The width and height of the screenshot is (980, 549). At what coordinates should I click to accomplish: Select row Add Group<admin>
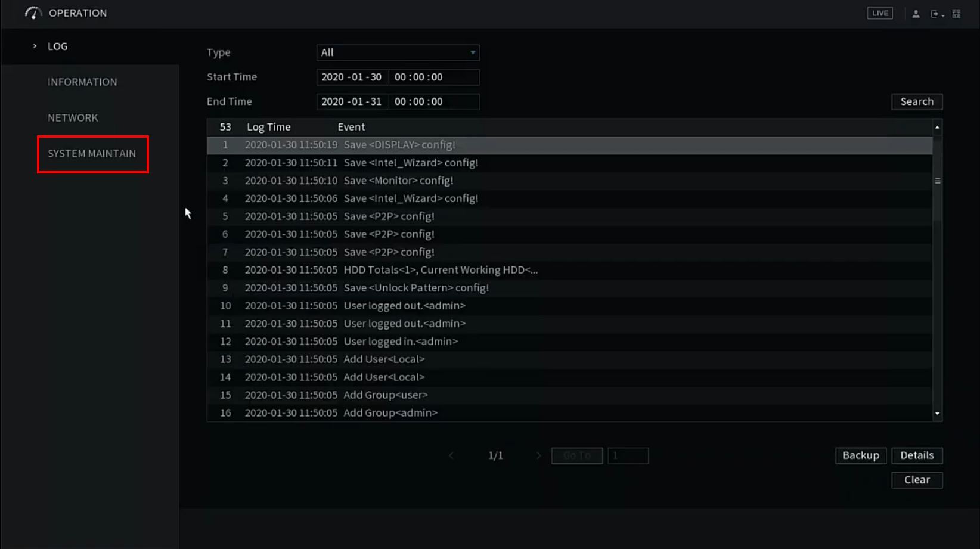tap(569, 413)
